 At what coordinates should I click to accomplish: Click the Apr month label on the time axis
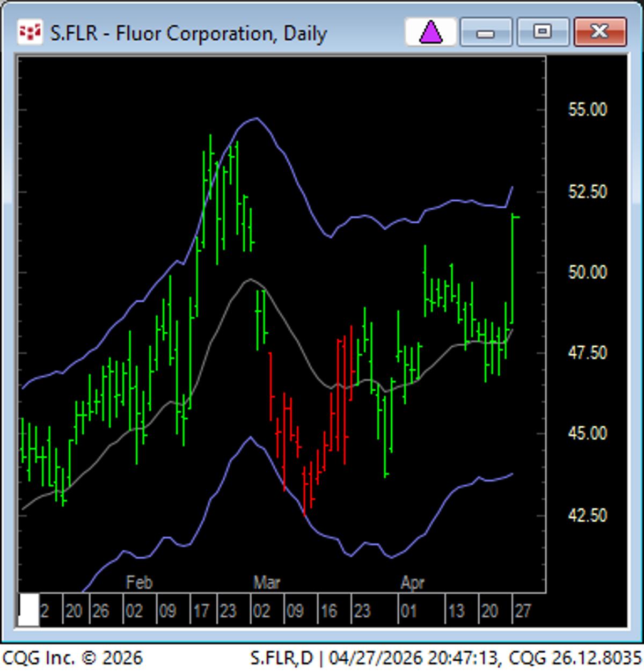(412, 582)
